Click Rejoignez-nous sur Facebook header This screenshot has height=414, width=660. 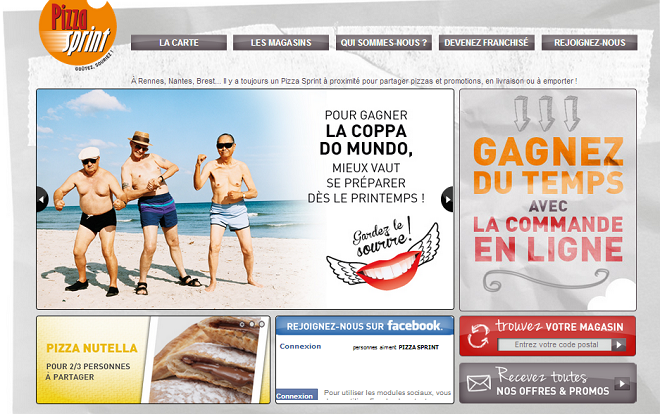point(365,326)
